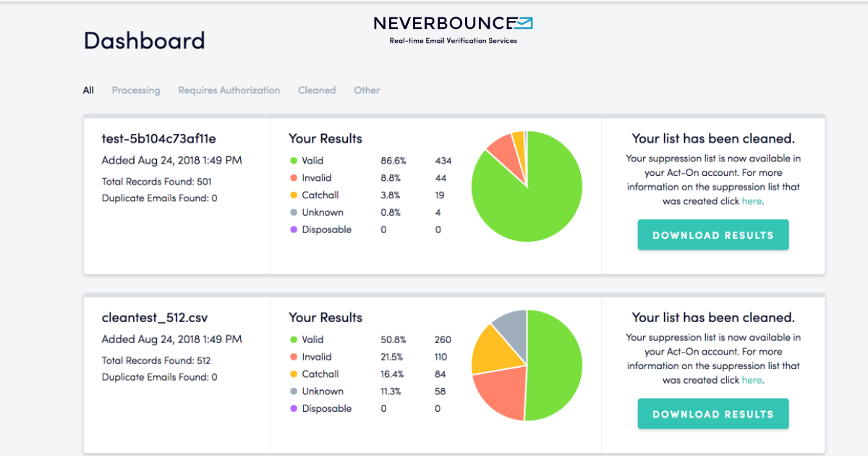The image size is (868, 456).
Task: Click the NeverBounce envelope logo icon
Action: pyautogui.click(x=524, y=23)
